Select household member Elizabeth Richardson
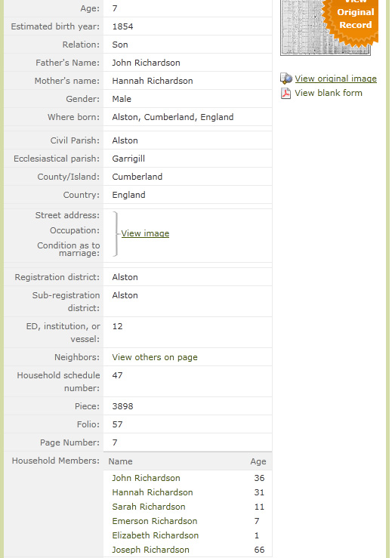Viewport: 392px width, 558px height. point(156,535)
